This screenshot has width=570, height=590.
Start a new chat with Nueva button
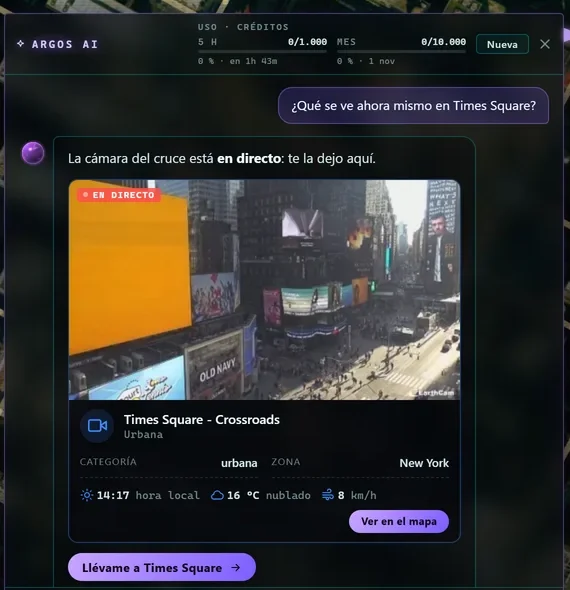502,44
